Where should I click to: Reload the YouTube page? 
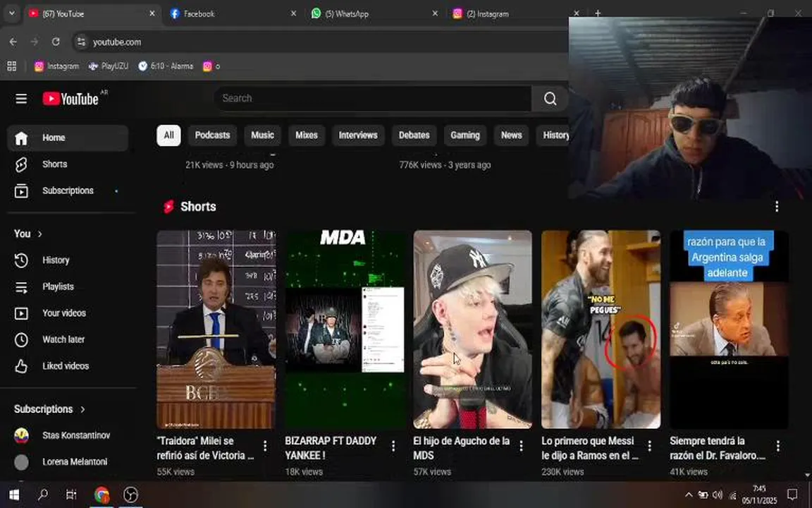tap(56, 42)
